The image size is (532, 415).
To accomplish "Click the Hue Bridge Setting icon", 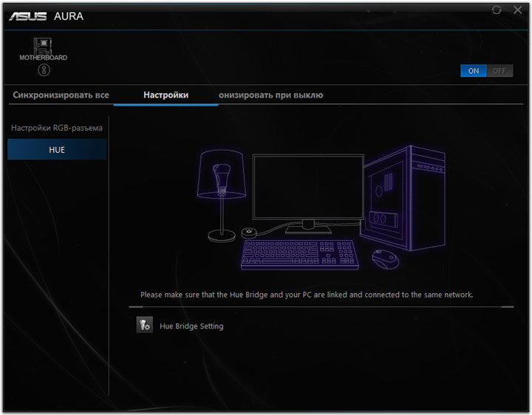I will click(145, 325).
